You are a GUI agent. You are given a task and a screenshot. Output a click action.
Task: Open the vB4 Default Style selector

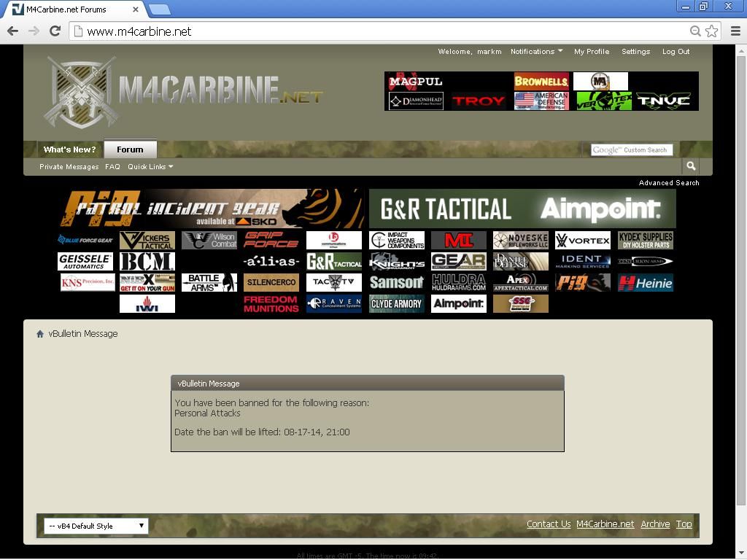(96, 526)
